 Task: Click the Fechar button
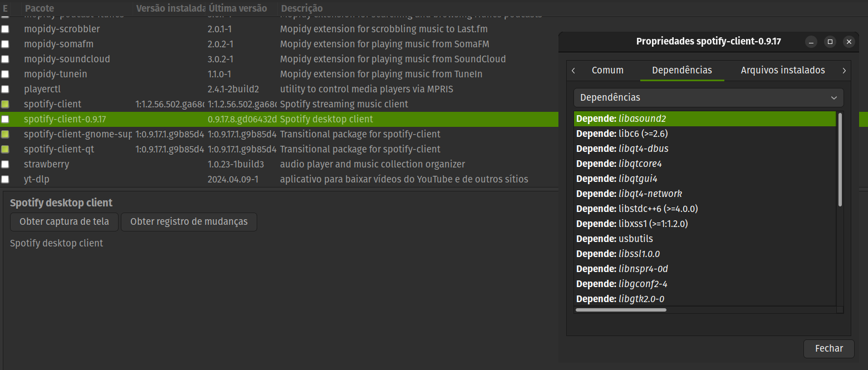coord(829,349)
